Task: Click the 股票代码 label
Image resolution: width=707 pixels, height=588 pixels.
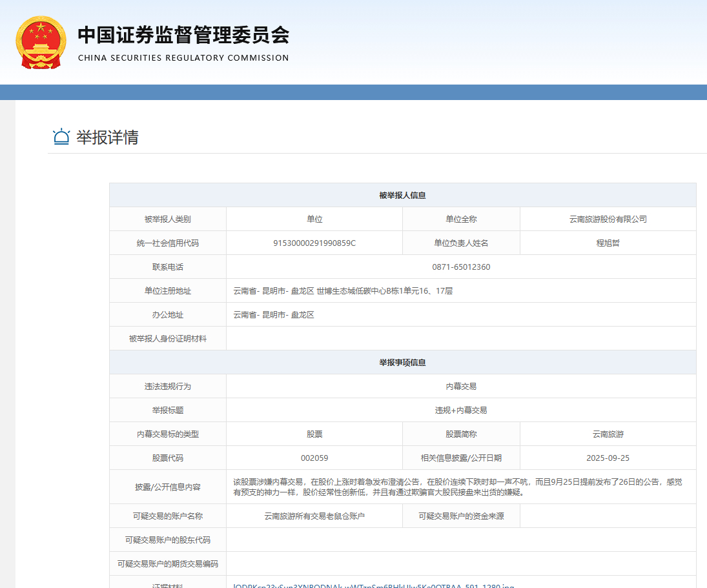Action: pos(168,458)
